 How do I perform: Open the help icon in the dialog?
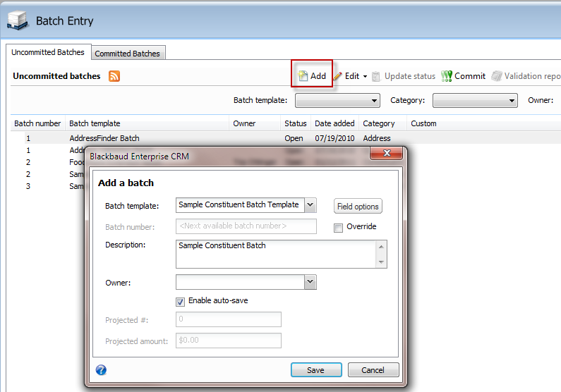(101, 370)
